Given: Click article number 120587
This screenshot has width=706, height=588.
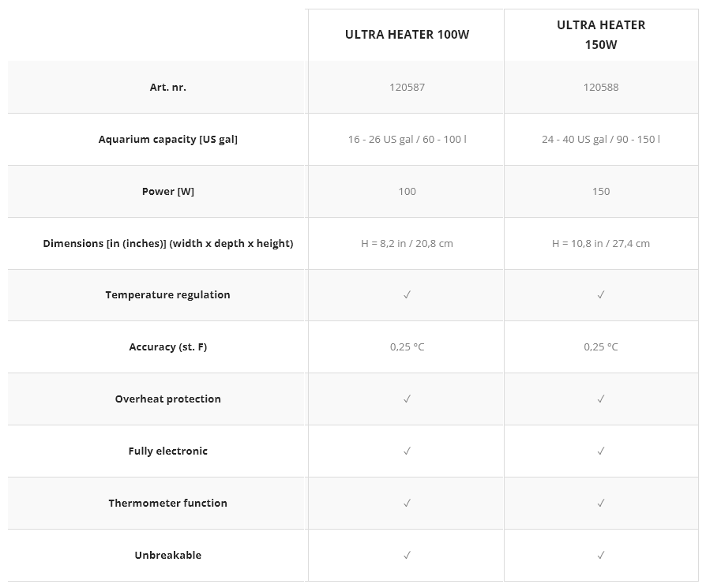Looking at the screenshot, I should click(407, 88).
